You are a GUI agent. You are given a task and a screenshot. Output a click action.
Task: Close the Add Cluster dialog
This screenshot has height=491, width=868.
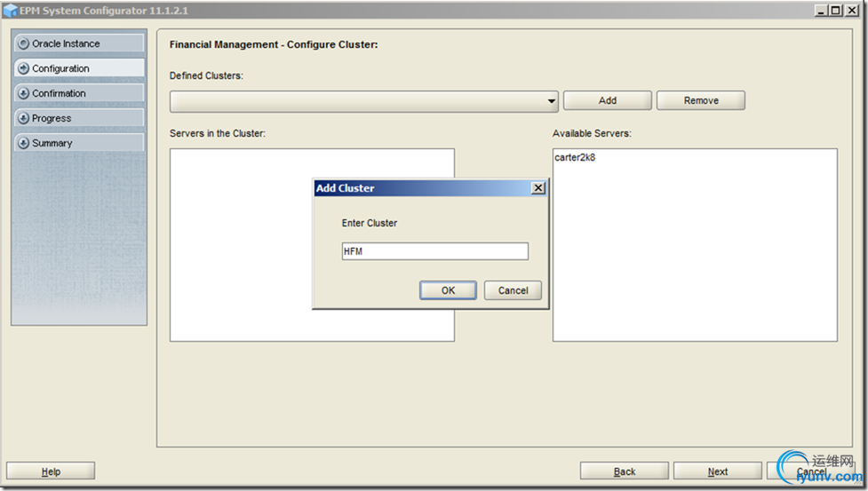click(x=538, y=188)
